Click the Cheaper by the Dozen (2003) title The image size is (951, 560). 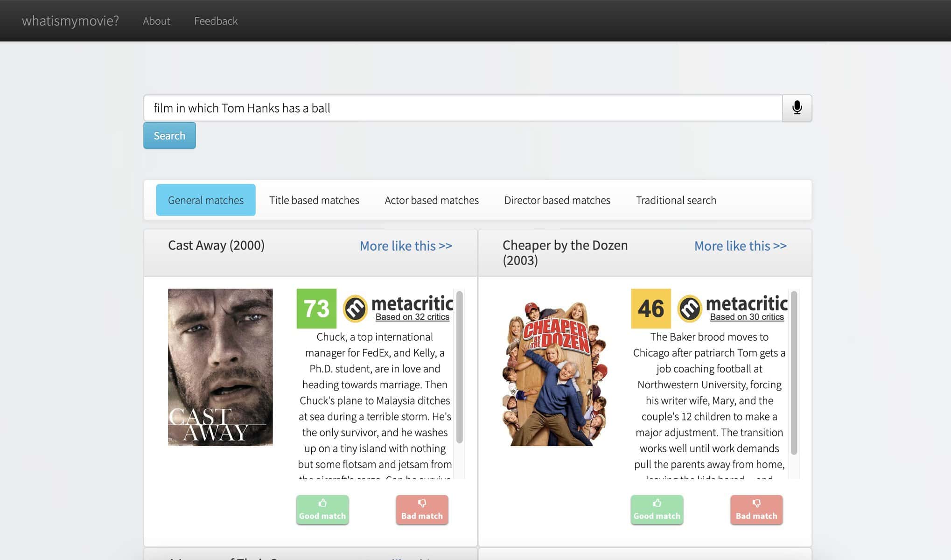coord(565,252)
